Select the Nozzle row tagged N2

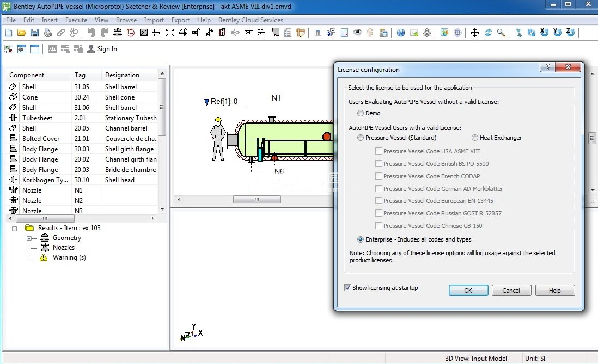(x=82, y=200)
